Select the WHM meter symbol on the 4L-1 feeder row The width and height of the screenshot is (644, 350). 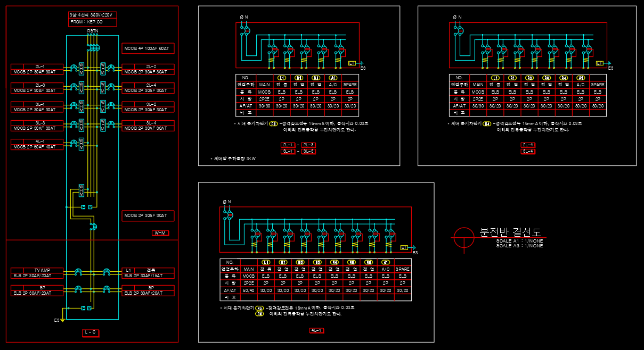[81, 144]
